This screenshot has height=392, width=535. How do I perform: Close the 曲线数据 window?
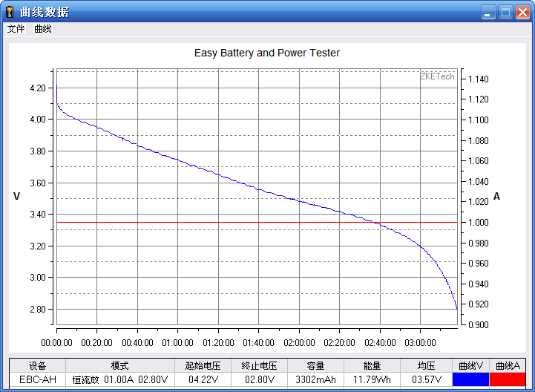522,13
